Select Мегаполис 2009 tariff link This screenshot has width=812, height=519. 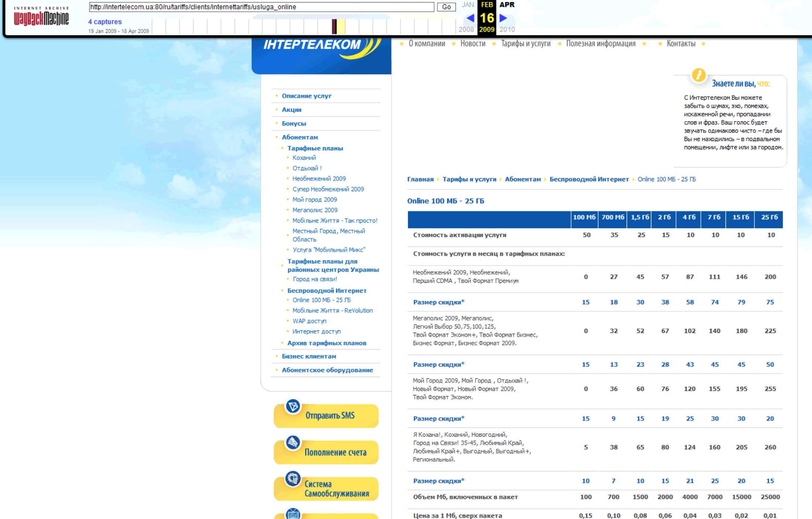tap(315, 210)
